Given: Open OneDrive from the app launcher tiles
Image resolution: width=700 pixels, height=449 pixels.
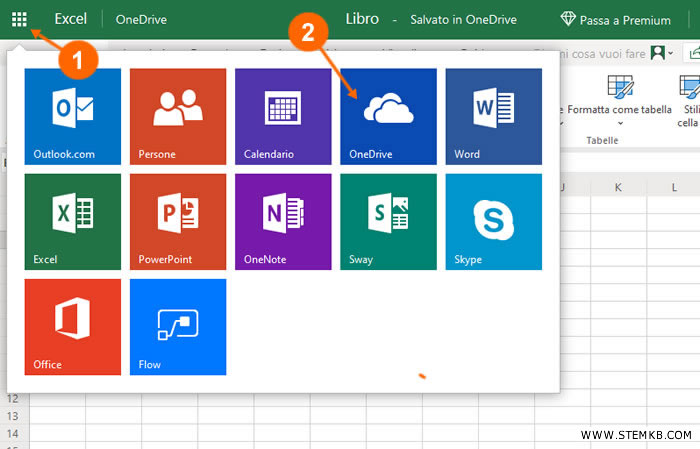Looking at the screenshot, I should (x=388, y=116).
